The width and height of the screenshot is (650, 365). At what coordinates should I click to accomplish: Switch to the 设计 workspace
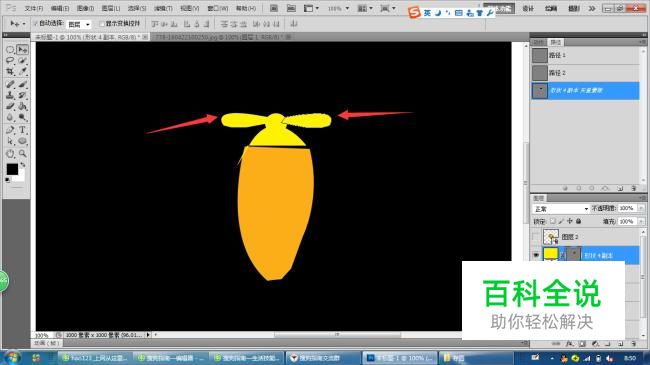point(528,8)
